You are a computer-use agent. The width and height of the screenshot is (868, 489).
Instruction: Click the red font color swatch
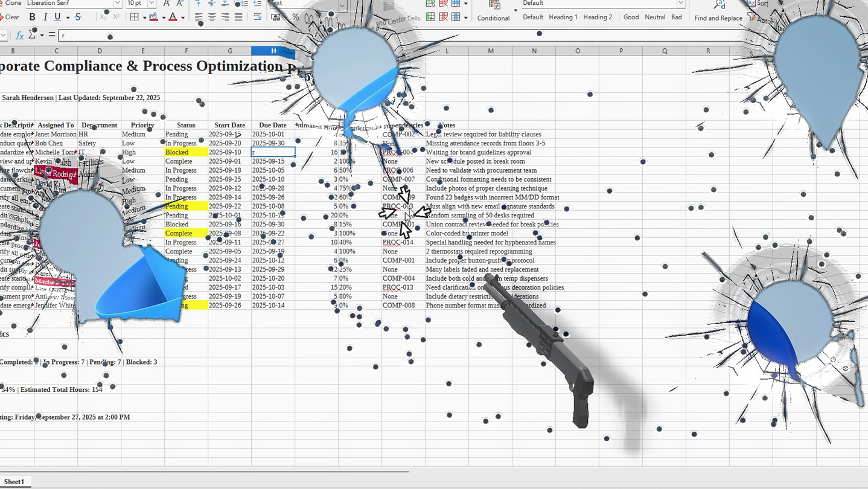[x=173, y=17]
